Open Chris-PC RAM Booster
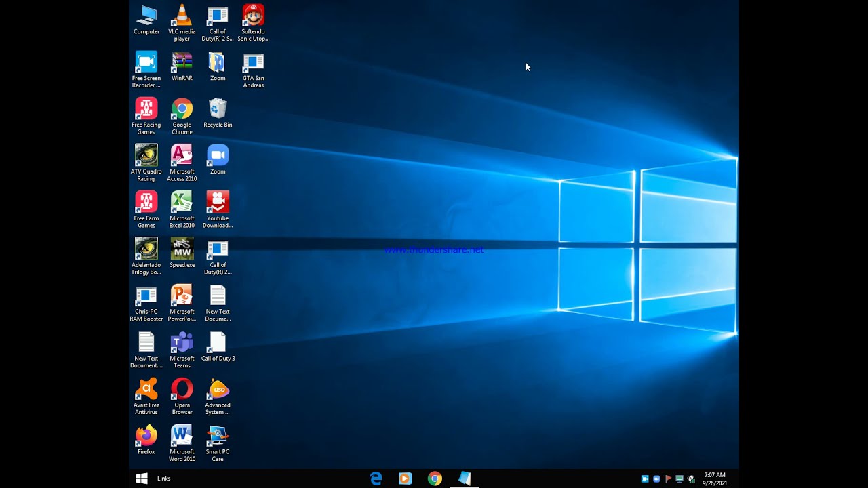Viewport: 868px width, 488px height. (x=146, y=304)
